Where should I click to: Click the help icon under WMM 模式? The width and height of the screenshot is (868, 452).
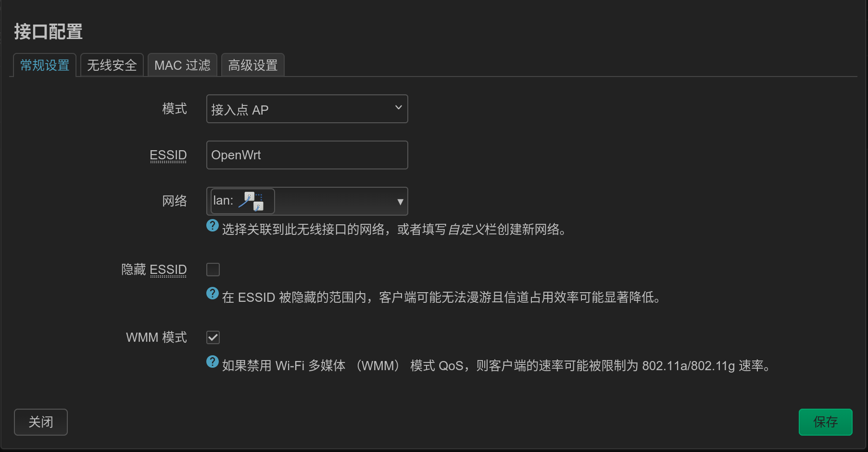pyautogui.click(x=212, y=362)
